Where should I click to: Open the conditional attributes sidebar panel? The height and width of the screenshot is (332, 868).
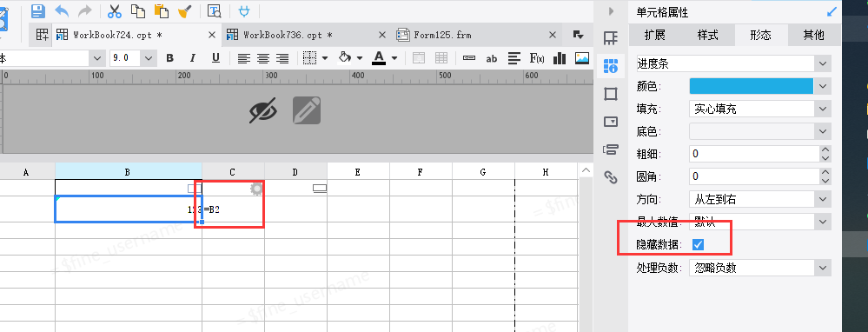point(611,149)
